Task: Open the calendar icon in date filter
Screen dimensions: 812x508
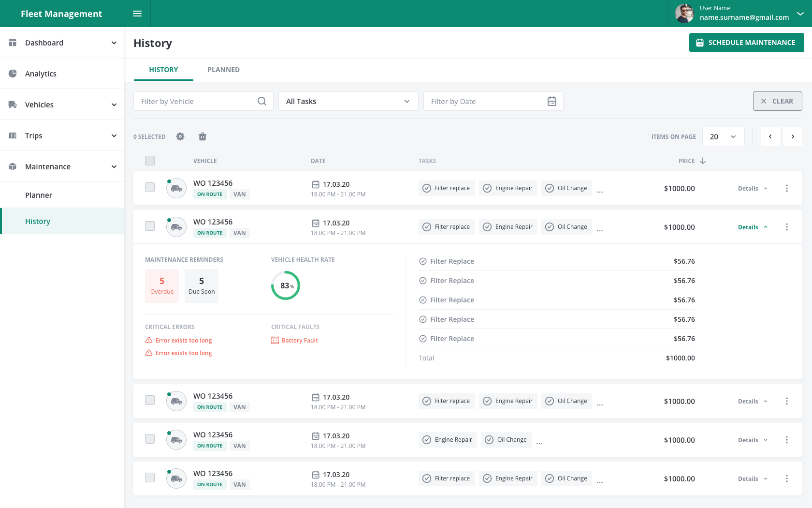Action: click(551, 101)
